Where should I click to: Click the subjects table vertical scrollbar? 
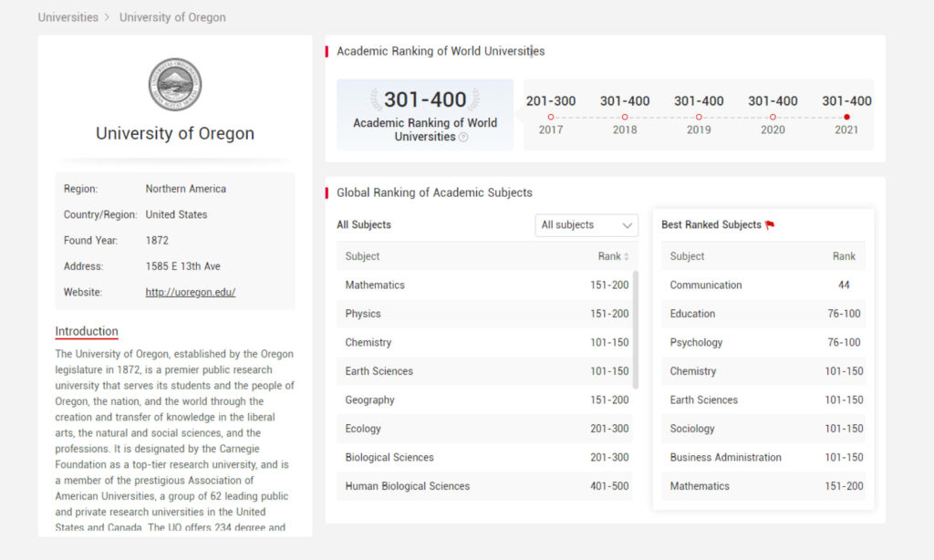pyautogui.click(x=636, y=329)
